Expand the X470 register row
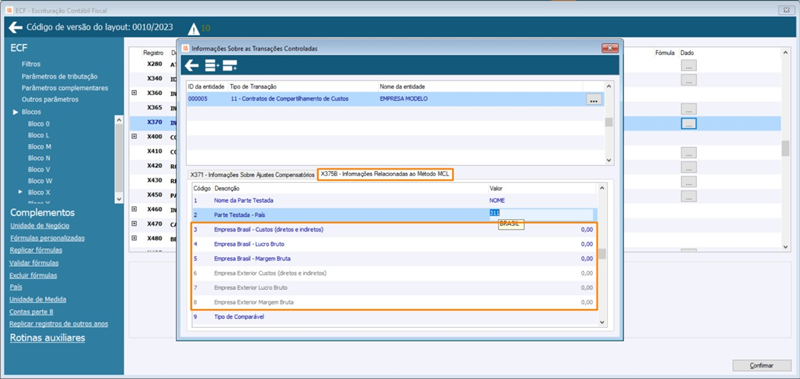Viewport: 800px width, 379px height. [134, 223]
